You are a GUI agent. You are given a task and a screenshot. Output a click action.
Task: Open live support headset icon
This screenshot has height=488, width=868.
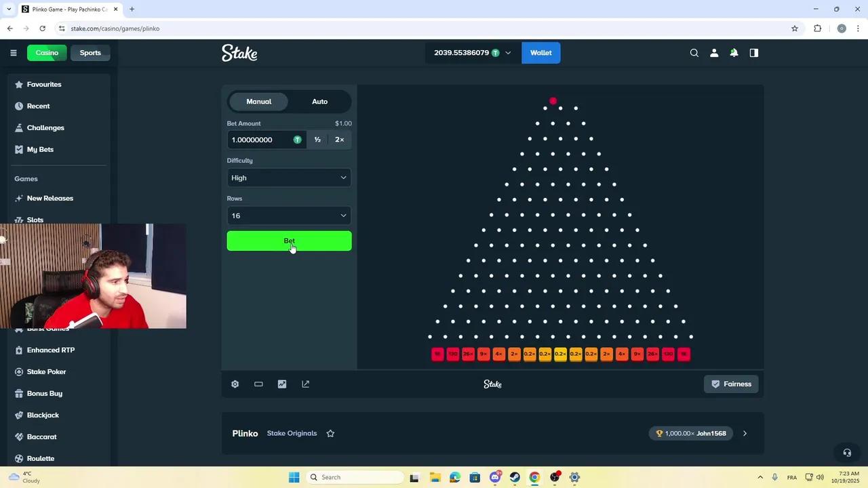[x=847, y=453]
